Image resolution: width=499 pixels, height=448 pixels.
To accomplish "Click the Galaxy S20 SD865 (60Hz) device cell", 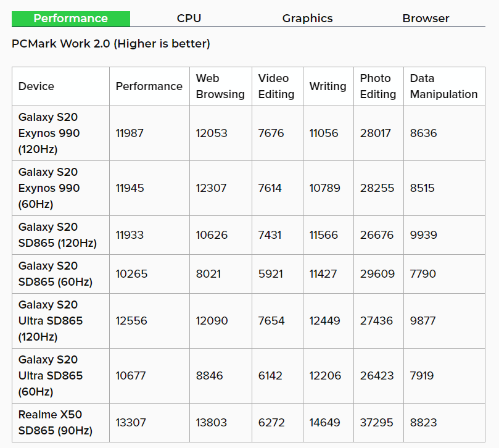I will 55,274.
